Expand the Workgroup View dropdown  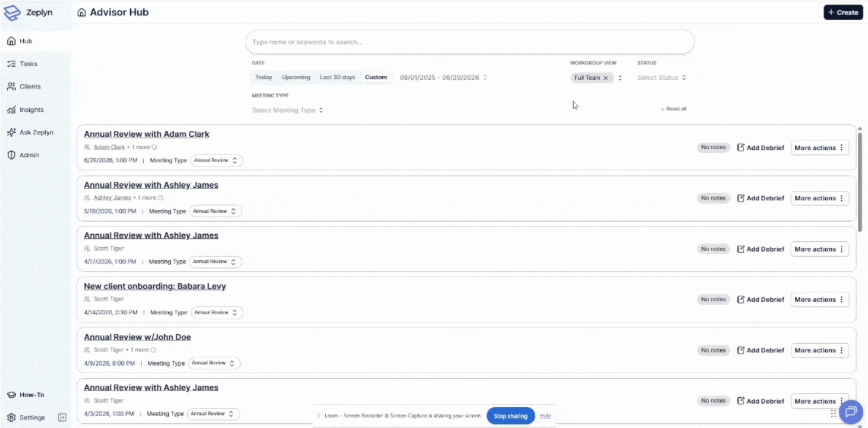click(620, 78)
